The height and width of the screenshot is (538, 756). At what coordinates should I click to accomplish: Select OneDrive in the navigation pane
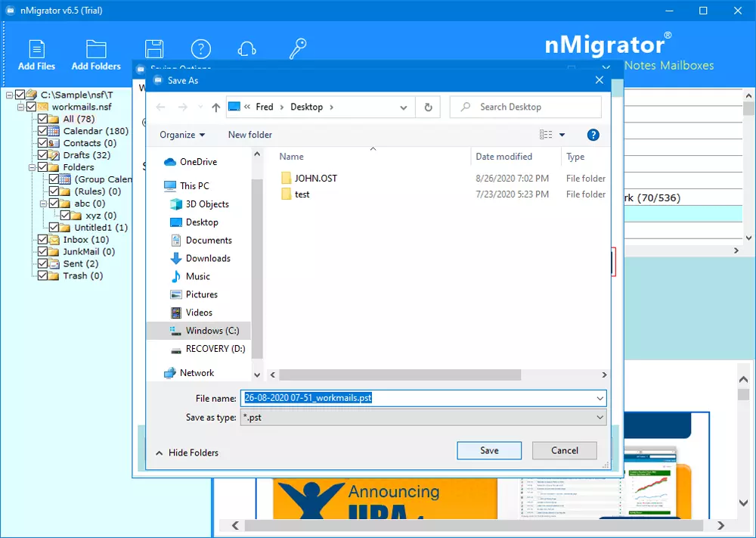(191, 162)
